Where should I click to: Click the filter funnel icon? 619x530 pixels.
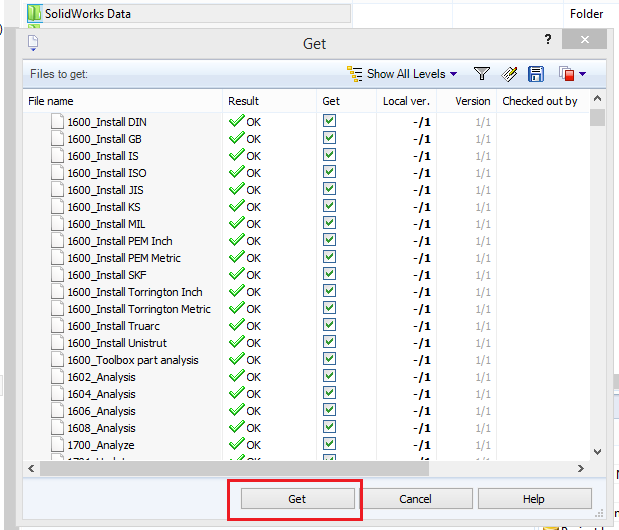(x=481, y=73)
